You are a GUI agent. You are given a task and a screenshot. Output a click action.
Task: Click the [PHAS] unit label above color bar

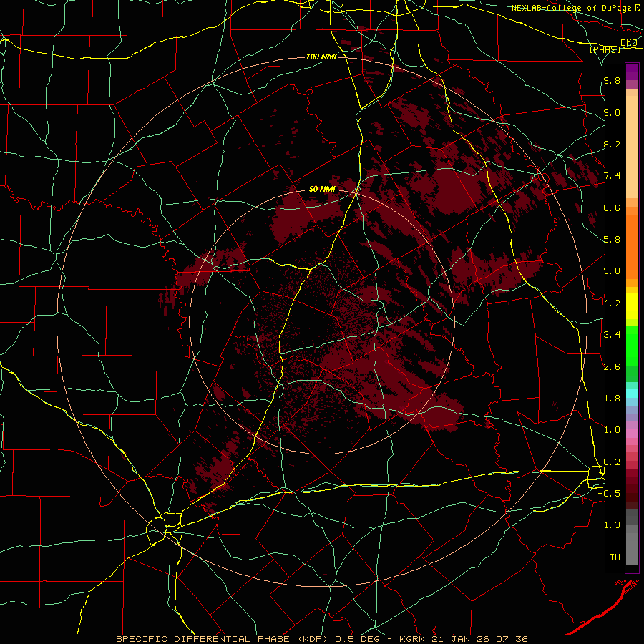pos(605,49)
